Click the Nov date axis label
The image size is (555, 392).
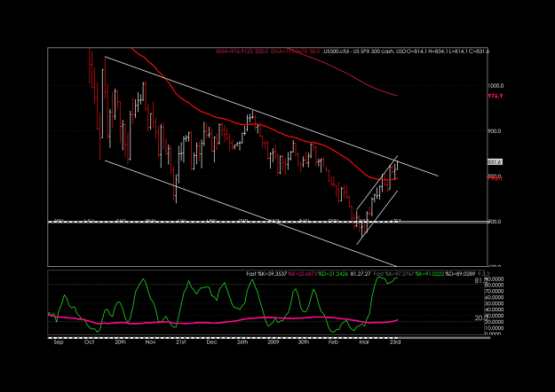pyautogui.click(x=151, y=342)
